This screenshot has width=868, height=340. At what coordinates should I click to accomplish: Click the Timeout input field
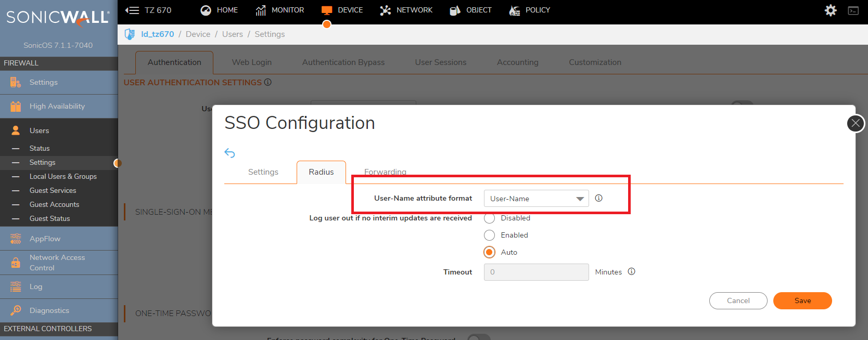[536, 272]
